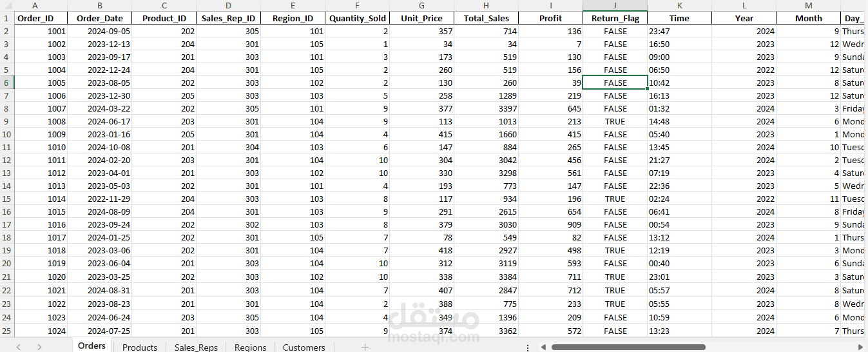Select the highlighted row 6 header
This screenshot has width=868, height=352.
(7, 83)
